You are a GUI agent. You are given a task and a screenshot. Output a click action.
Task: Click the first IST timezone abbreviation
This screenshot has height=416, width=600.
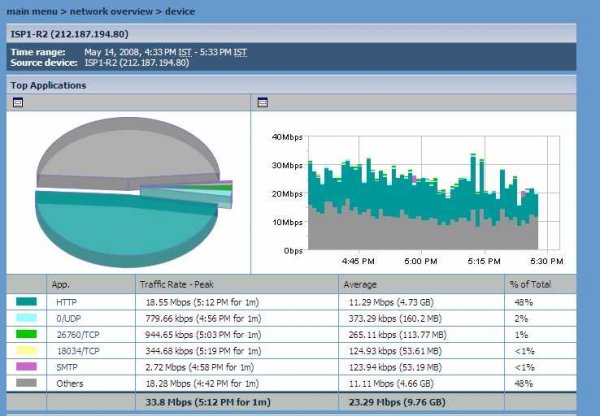point(185,52)
